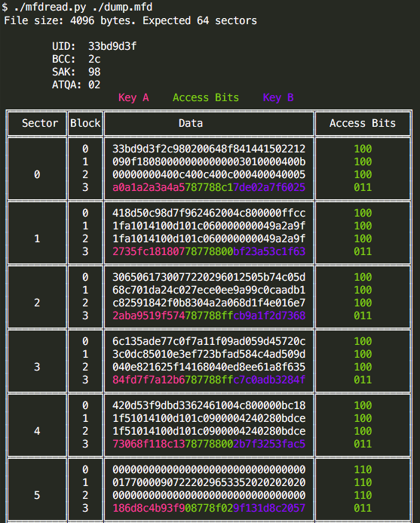
Task: Click the Sector column header
Action: [x=40, y=123]
